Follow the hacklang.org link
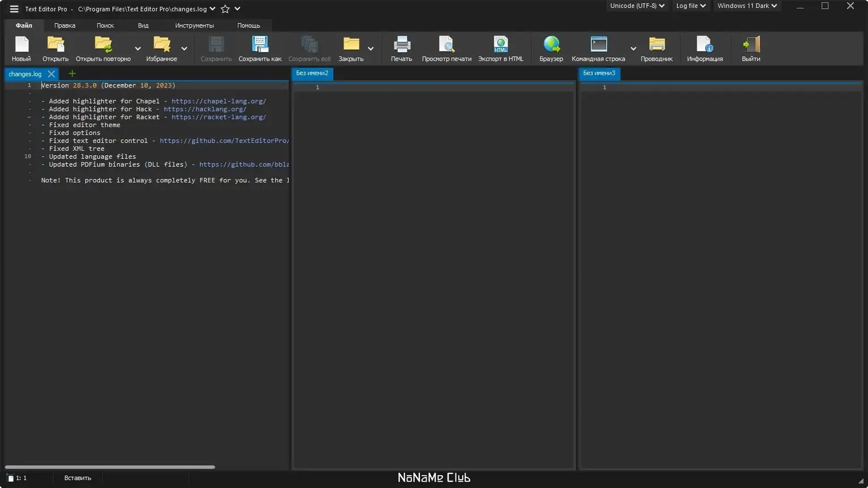 pos(205,109)
